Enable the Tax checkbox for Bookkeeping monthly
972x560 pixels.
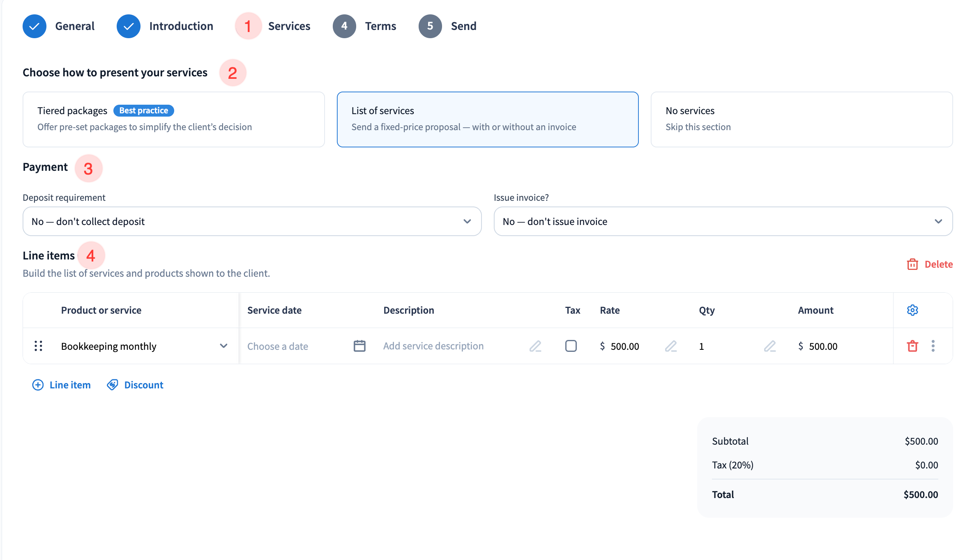point(571,346)
